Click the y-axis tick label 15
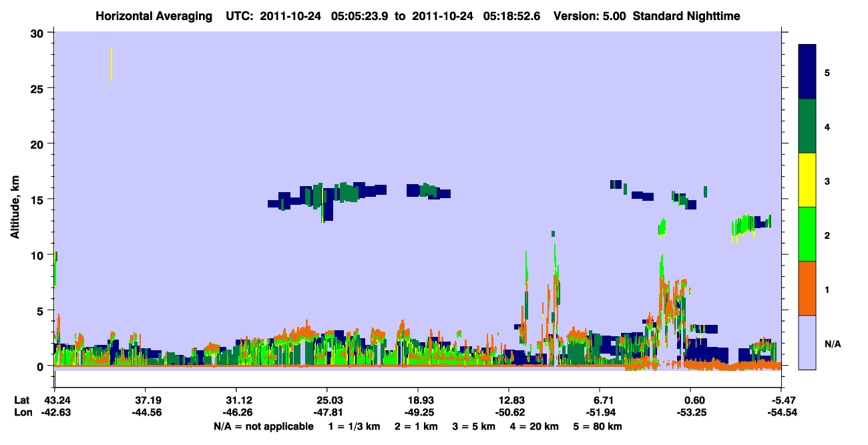Screen dimensions: 868x445 click(38, 199)
